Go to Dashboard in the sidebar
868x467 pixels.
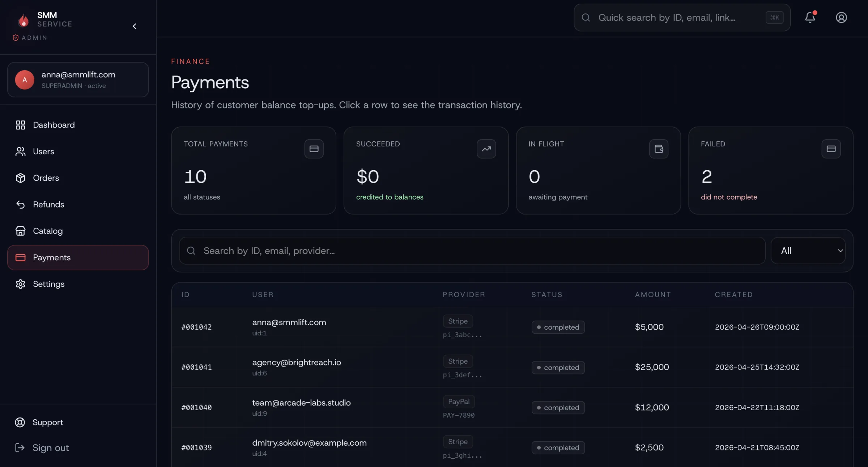pyautogui.click(x=54, y=125)
